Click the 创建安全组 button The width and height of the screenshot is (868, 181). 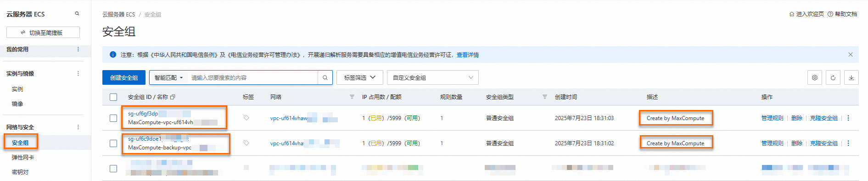124,77
